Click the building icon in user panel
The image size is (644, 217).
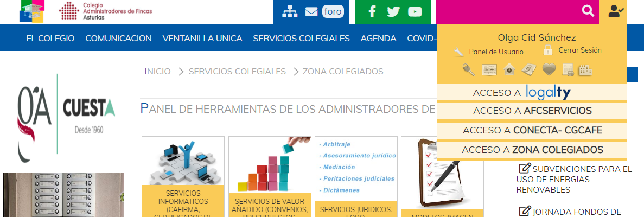click(x=585, y=70)
